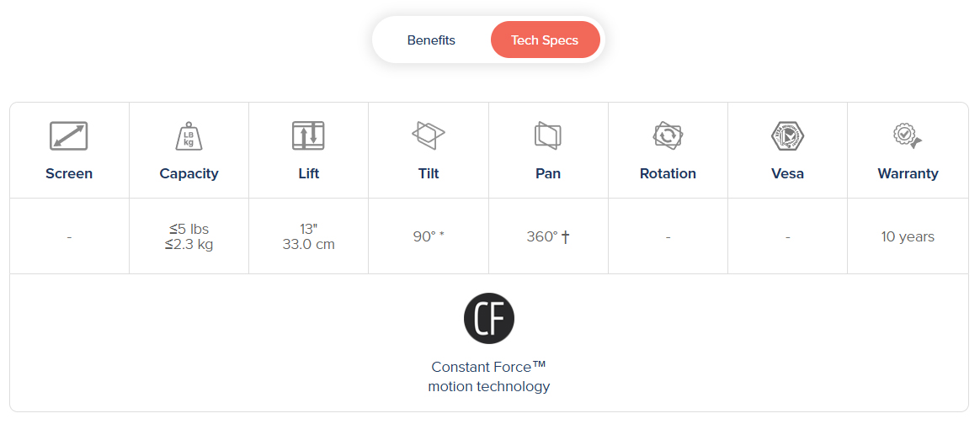980x424 pixels.
Task: Click the Lift up-down arrows icon
Action: point(308,135)
